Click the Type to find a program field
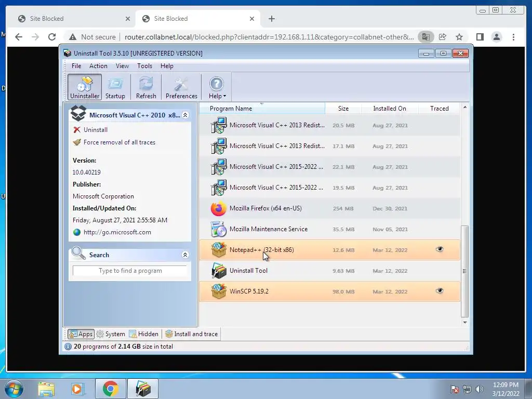The width and height of the screenshot is (532, 399). point(130,270)
